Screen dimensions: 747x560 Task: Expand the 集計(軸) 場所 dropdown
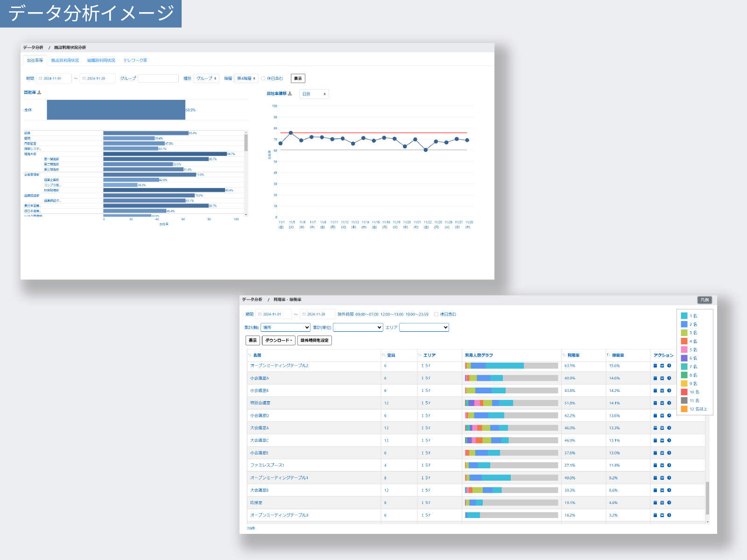coord(285,328)
